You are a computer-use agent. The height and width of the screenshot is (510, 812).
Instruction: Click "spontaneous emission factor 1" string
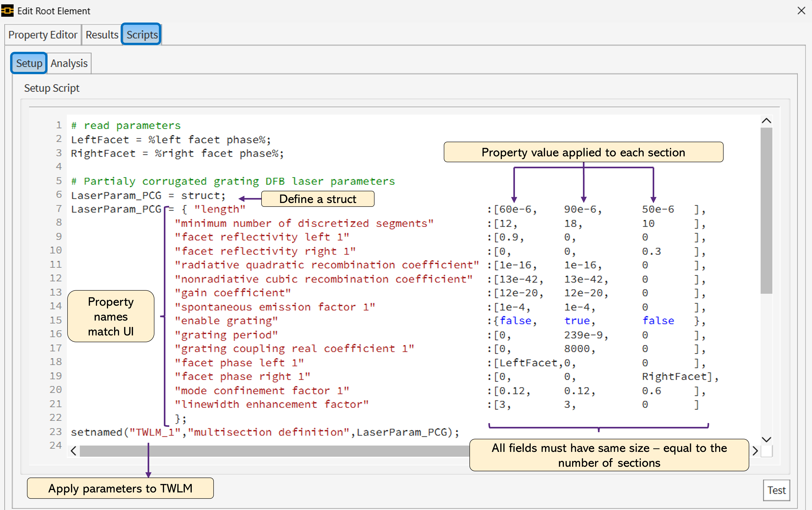(275, 307)
